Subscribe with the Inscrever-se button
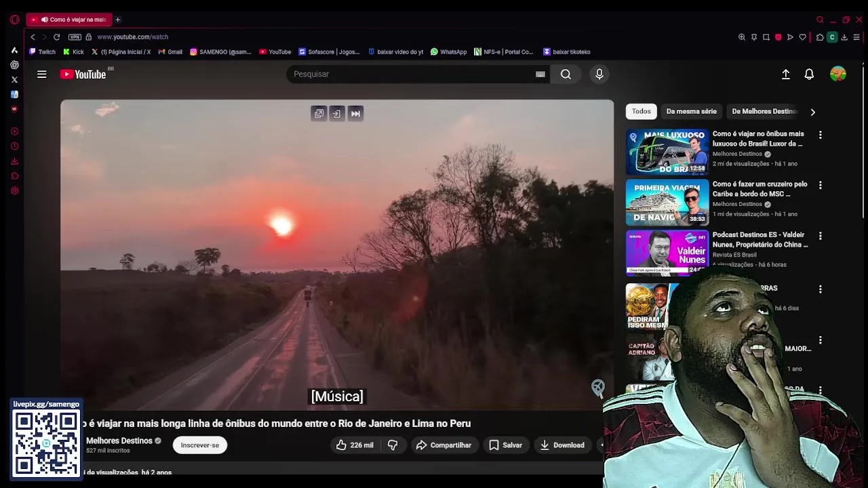The height and width of the screenshot is (488, 868). (199, 445)
